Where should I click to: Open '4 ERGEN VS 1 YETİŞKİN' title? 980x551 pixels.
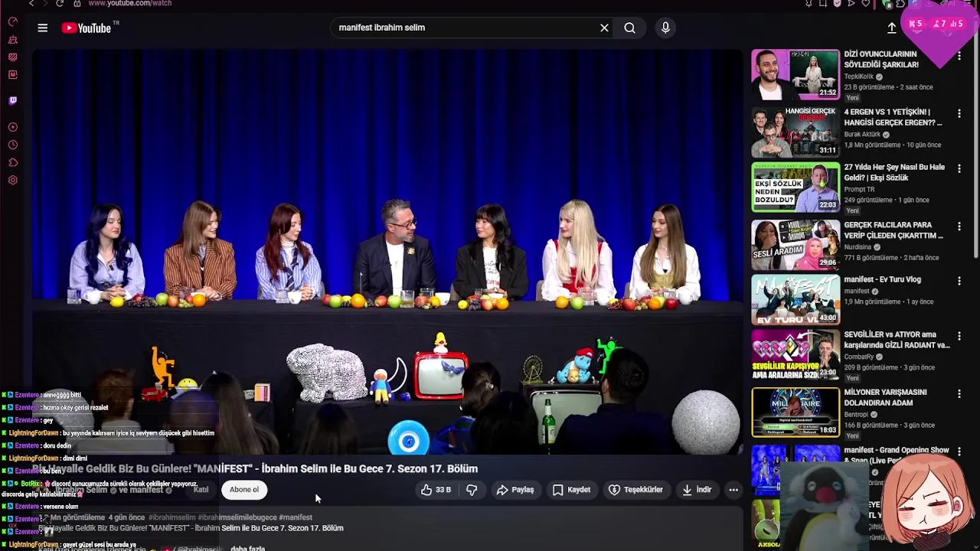click(893, 117)
